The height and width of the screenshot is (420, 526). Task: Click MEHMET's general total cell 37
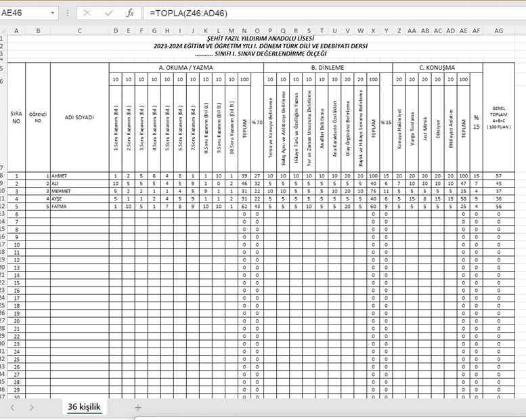499,191
